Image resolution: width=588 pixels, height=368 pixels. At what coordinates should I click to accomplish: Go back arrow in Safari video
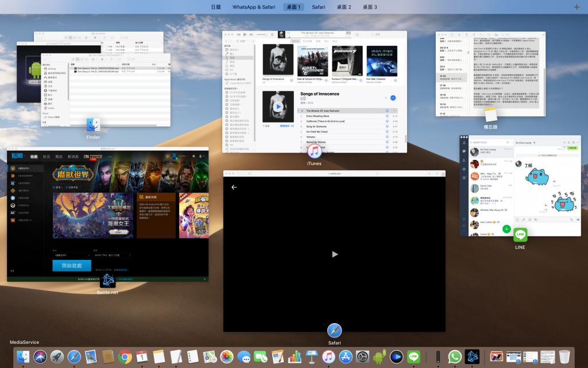[234, 187]
